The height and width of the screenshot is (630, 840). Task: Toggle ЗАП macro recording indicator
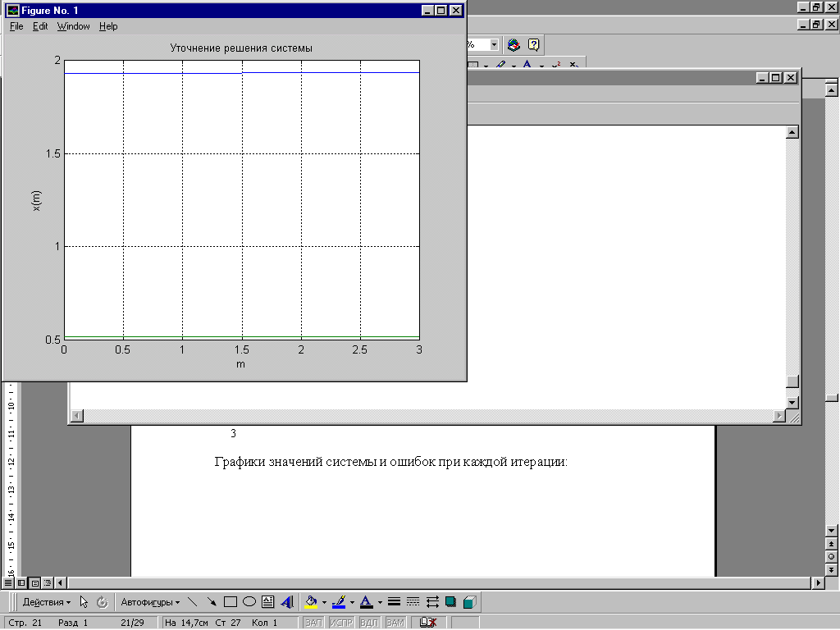(313, 623)
